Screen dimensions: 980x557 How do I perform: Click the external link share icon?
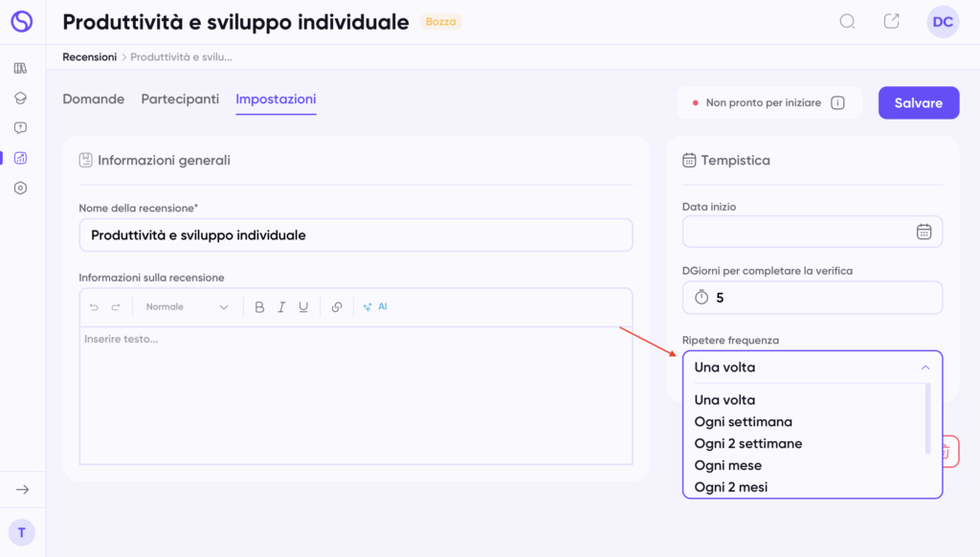[x=891, y=22]
